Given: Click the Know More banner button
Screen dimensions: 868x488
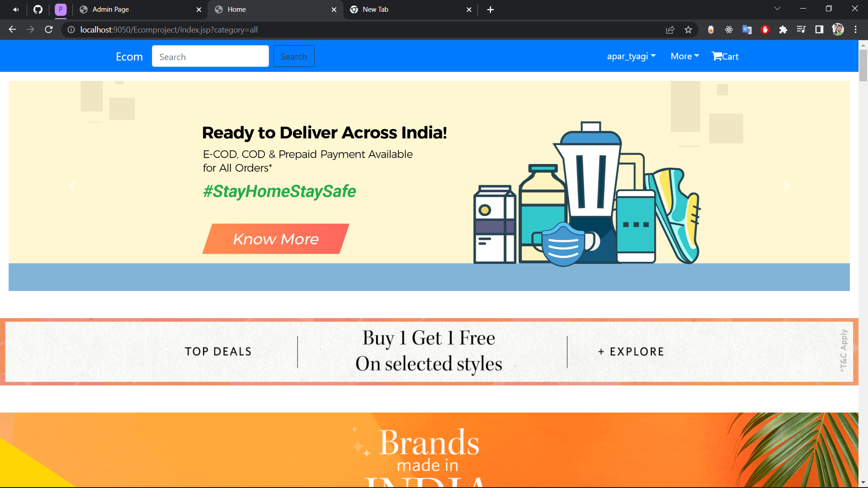Looking at the screenshot, I should [x=276, y=239].
